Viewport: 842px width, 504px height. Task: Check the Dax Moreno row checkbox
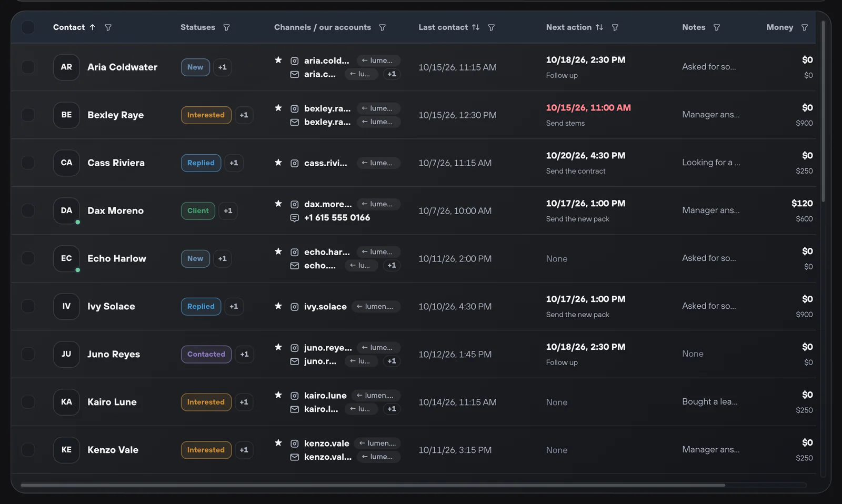28,210
